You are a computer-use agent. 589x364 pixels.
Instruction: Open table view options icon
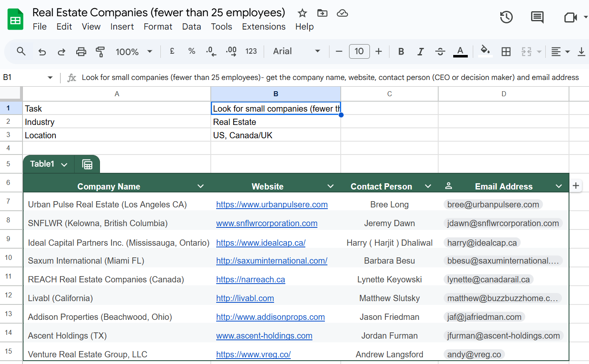(x=87, y=164)
